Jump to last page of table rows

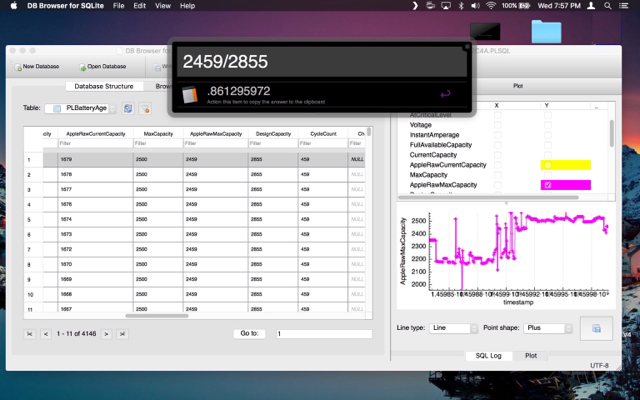(122, 334)
